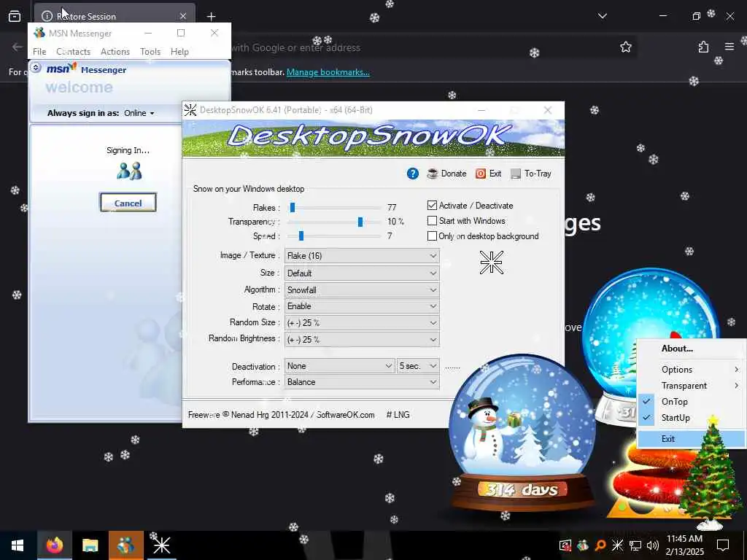
Task: Open the Algorithm dropdown showing Snowfall
Action: point(362,290)
